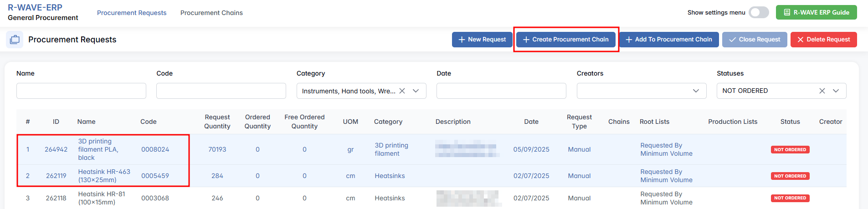Expand the Category dropdown

(416, 91)
